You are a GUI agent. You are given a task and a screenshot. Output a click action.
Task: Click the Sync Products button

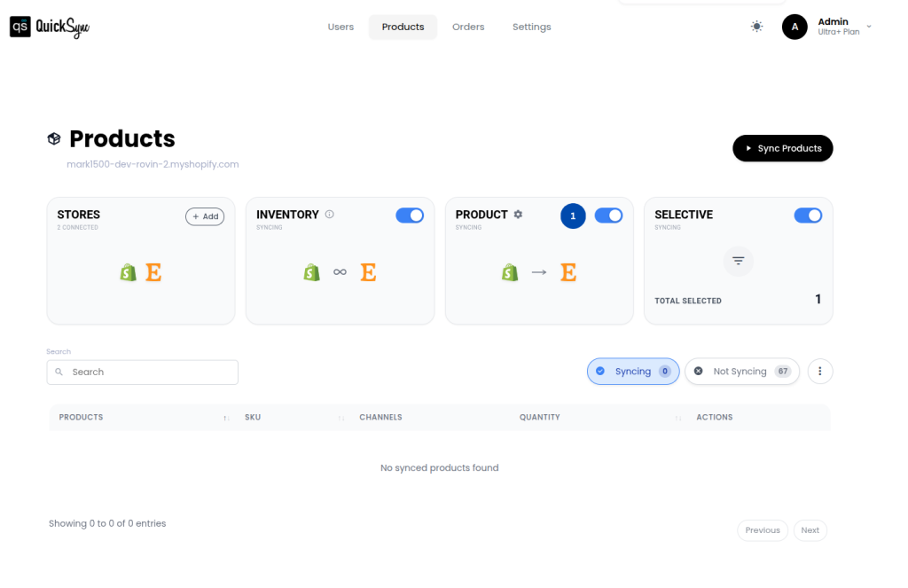tap(782, 148)
